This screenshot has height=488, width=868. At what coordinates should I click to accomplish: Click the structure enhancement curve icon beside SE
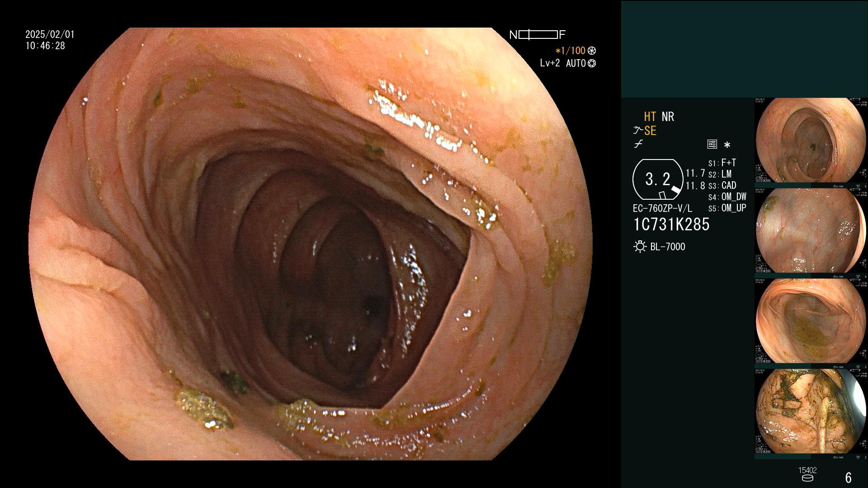638,131
